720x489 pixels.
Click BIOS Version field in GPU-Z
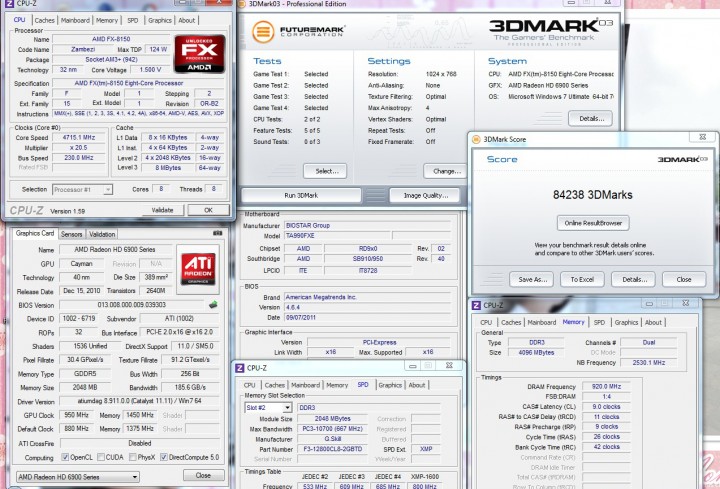pos(132,305)
